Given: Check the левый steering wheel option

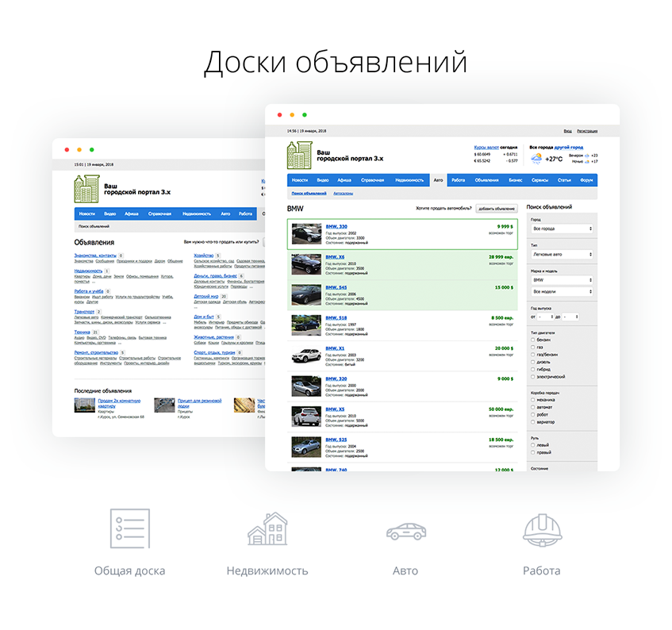Looking at the screenshot, I should pos(533,445).
